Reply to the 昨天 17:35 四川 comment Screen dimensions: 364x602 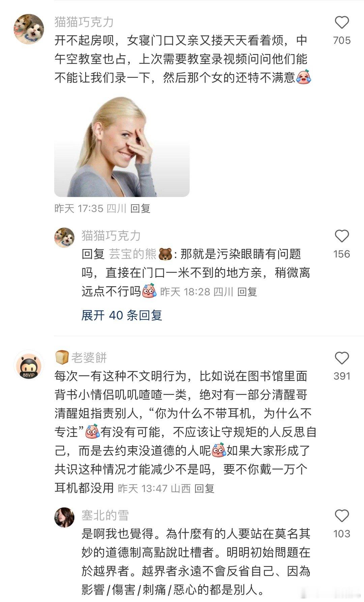point(140,209)
